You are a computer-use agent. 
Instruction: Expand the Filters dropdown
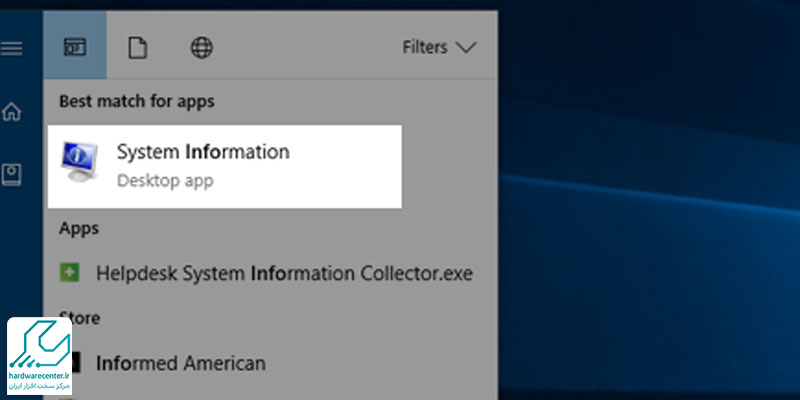click(x=439, y=47)
